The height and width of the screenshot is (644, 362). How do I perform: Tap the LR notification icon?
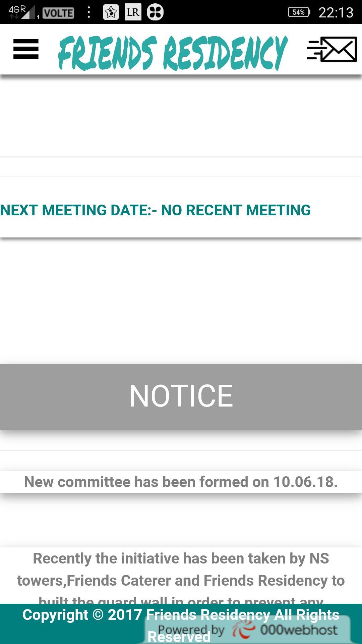(133, 12)
